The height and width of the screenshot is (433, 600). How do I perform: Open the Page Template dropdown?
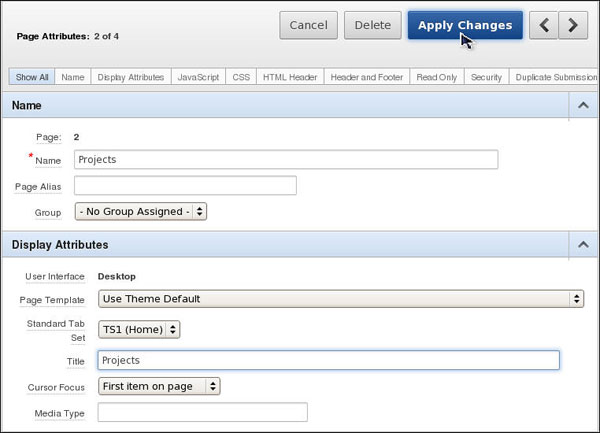[x=341, y=298]
